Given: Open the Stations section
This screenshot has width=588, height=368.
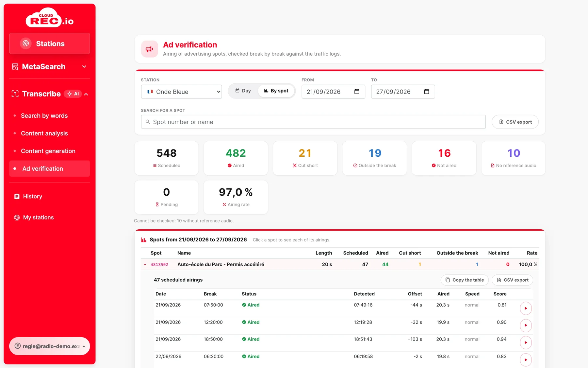Looking at the screenshot, I should (50, 44).
